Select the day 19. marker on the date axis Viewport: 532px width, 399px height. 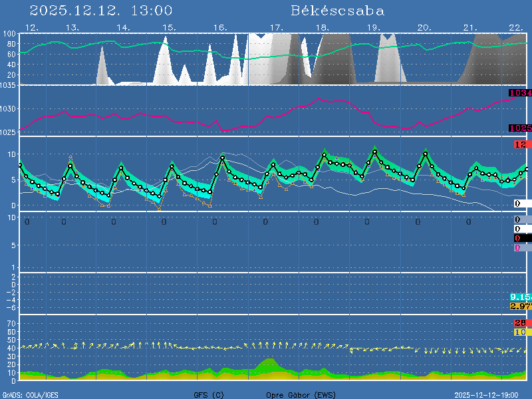point(374,27)
